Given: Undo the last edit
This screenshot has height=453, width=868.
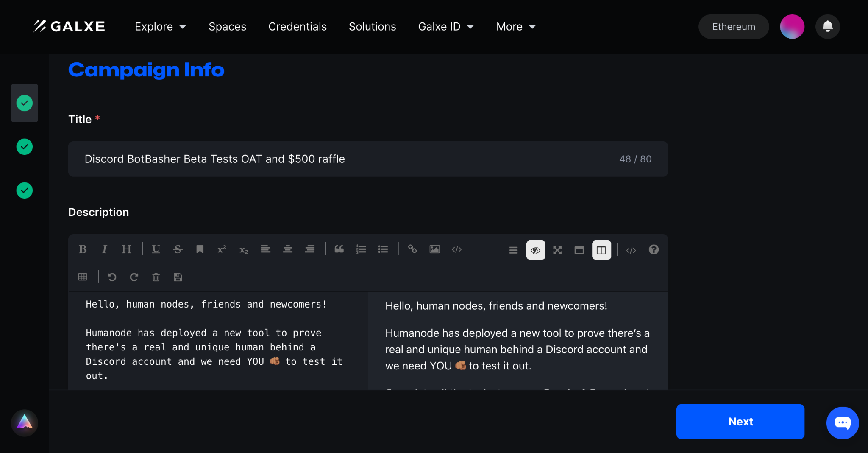Looking at the screenshot, I should (x=112, y=277).
